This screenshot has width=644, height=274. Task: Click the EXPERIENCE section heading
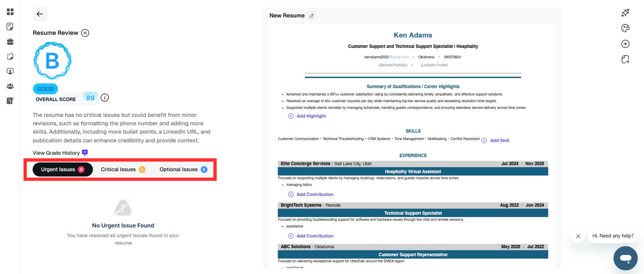click(x=413, y=156)
